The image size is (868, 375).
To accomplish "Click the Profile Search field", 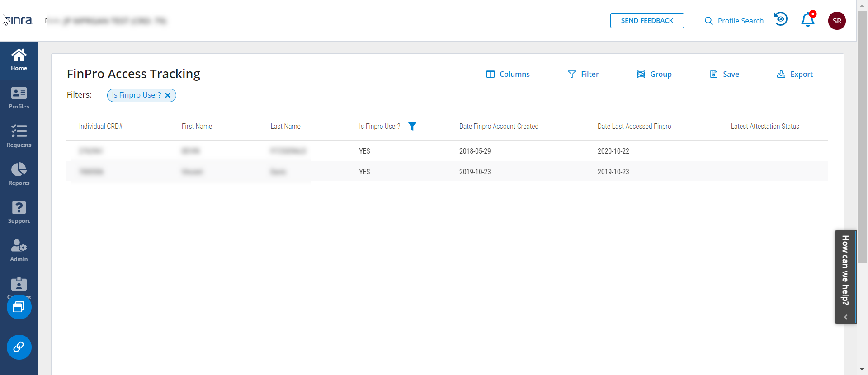I will point(734,21).
